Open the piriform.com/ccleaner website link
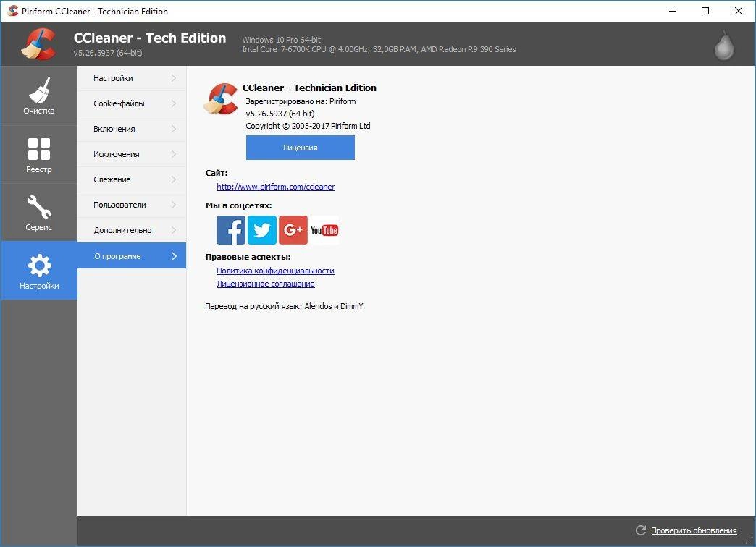Screen dimensions: 756x547 276,187
